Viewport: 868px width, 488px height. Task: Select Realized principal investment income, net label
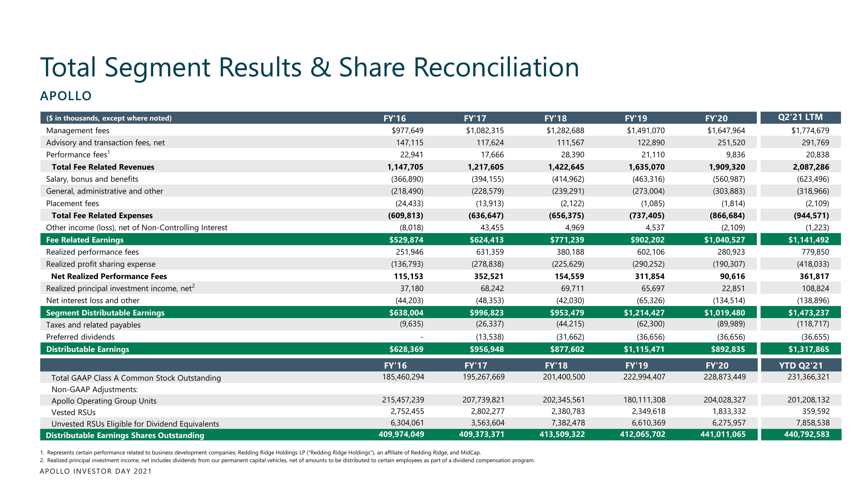[x=120, y=288]
